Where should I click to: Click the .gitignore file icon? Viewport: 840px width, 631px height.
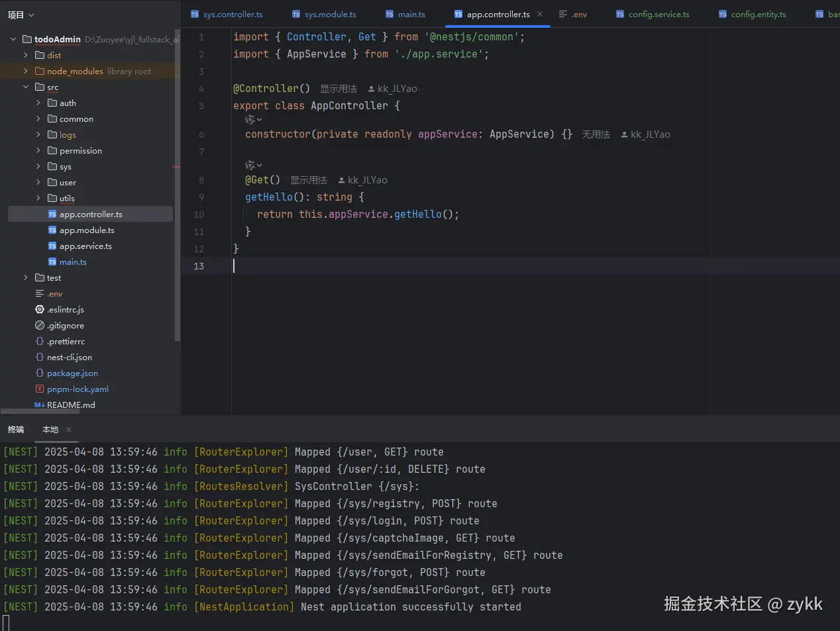point(40,326)
